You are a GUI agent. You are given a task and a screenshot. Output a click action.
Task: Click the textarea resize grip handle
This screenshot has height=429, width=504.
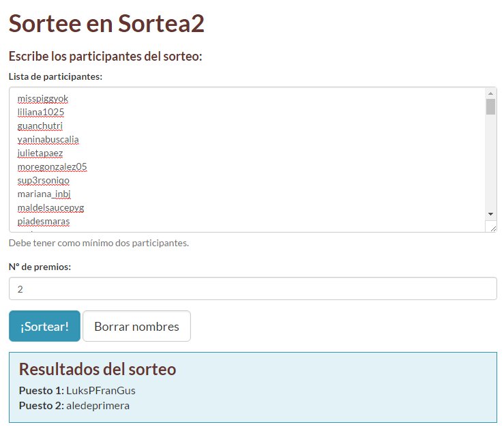click(493, 228)
